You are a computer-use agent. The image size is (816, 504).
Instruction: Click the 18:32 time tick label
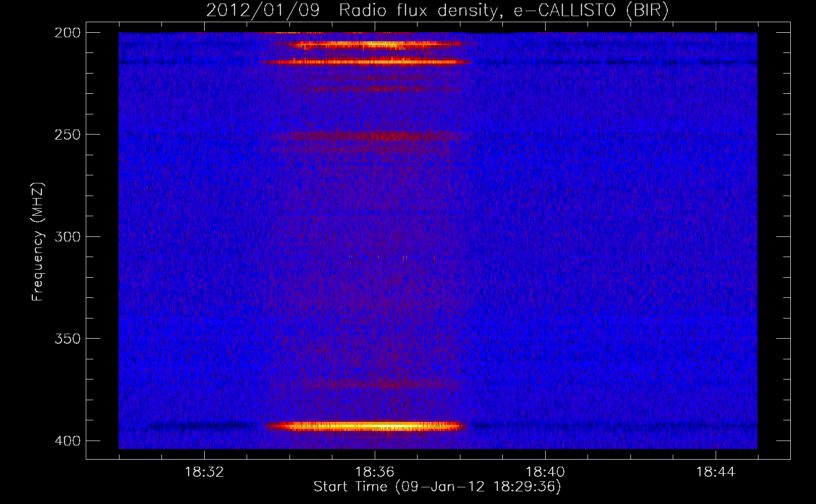pos(204,472)
